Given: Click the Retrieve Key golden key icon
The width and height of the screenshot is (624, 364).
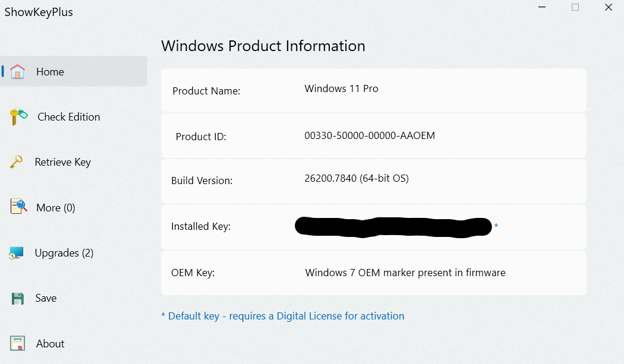Looking at the screenshot, I should (x=16, y=162).
